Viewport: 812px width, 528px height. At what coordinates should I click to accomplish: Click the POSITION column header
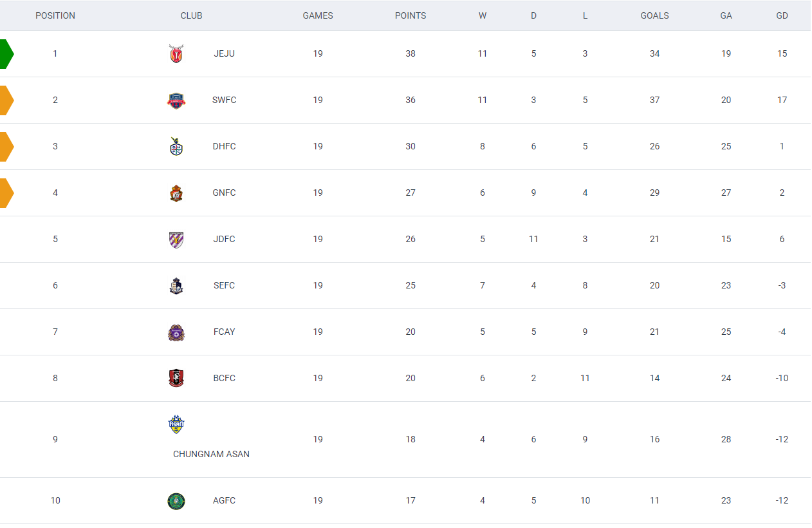click(55, 15)
